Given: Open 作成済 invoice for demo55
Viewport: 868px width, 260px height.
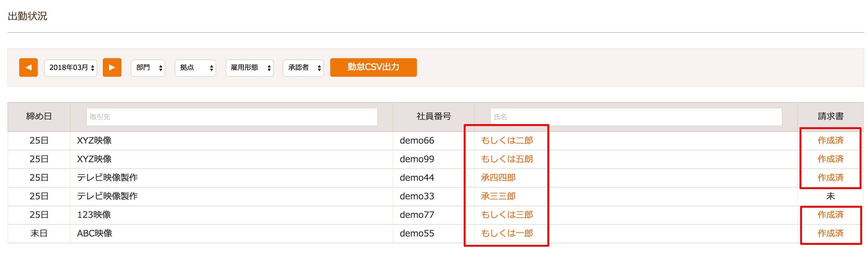Looking at the screenshot, I should tap(830, 233).
